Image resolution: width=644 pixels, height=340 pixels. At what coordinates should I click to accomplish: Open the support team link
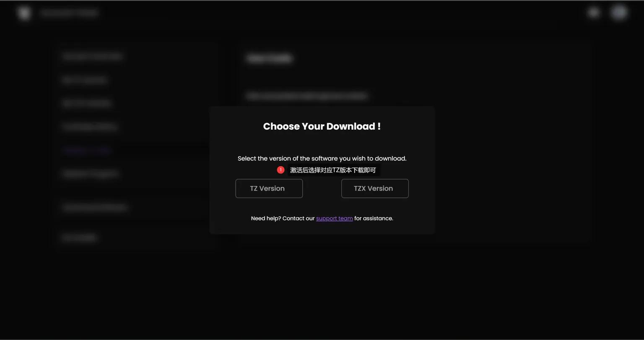point(334,218)
